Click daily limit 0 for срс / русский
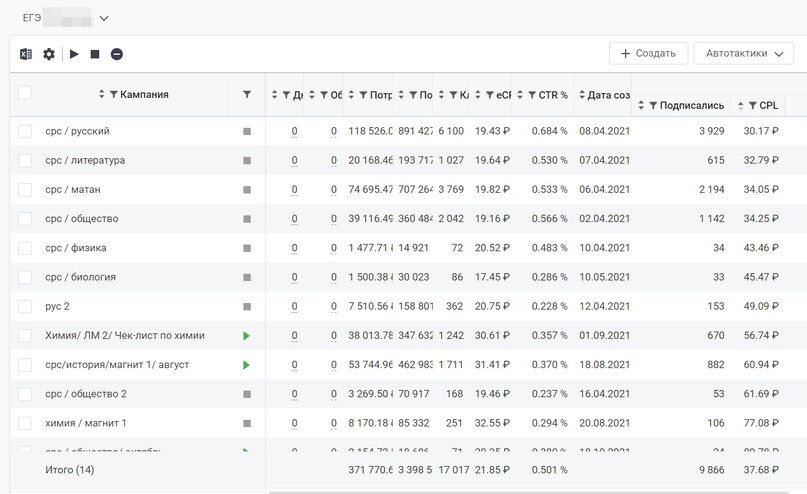The image size is (807, 494). tap(294, 131)
